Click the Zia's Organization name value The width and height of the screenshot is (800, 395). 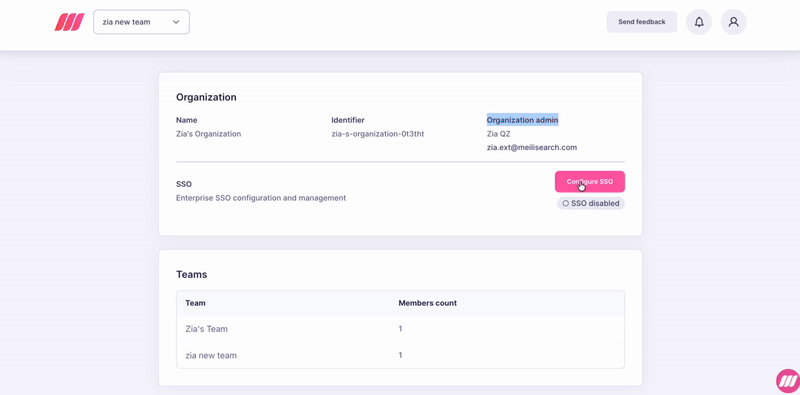click(x=209, y=134)
